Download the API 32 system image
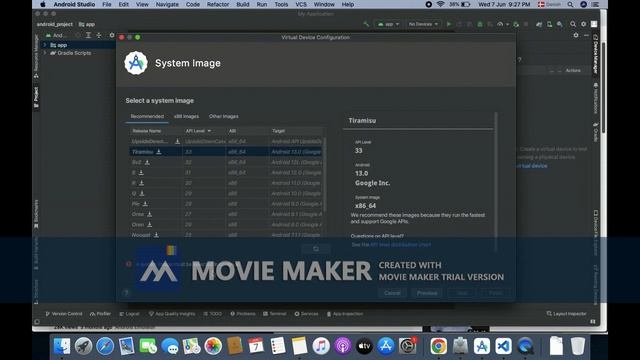 click(147, 162)
